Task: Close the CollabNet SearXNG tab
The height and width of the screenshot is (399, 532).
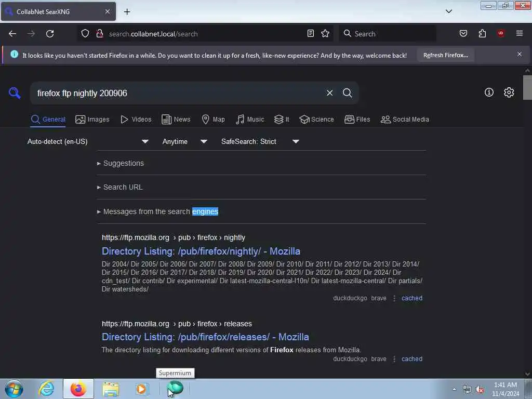Action: tap(108, 11)
